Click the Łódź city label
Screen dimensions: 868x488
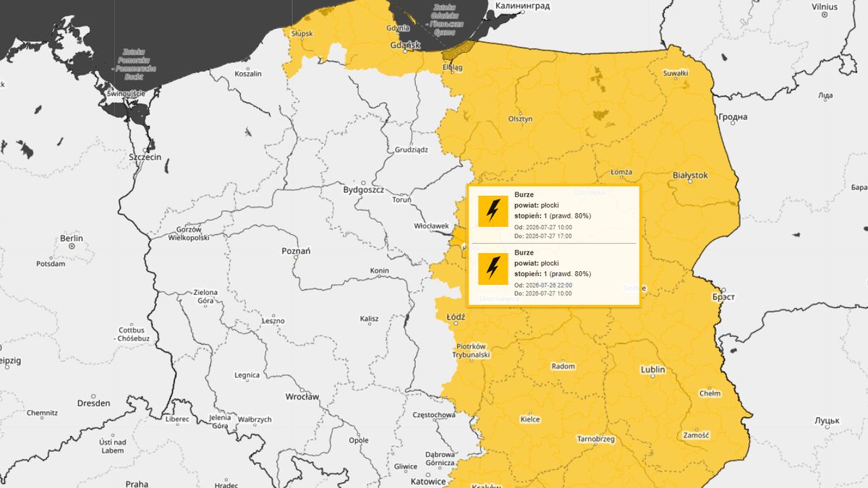tap(456, 317)
